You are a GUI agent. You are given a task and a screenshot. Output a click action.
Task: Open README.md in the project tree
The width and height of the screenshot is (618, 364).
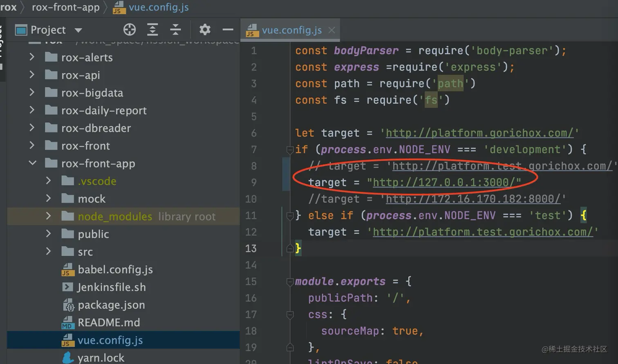pos(109,323)
